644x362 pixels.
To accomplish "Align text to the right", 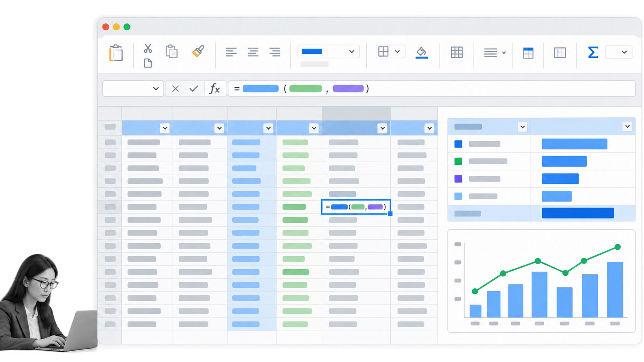I will coord(275,52).
